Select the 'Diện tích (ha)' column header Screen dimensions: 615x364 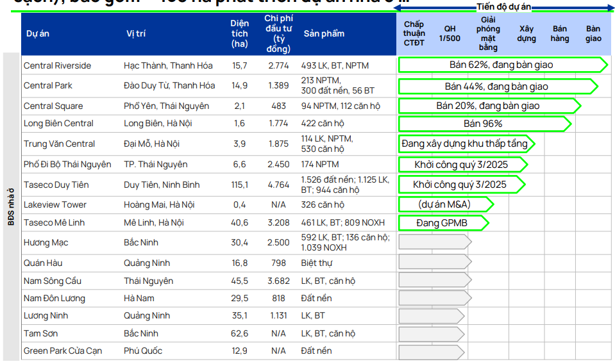pyautogui.click(x=240, y=34)
